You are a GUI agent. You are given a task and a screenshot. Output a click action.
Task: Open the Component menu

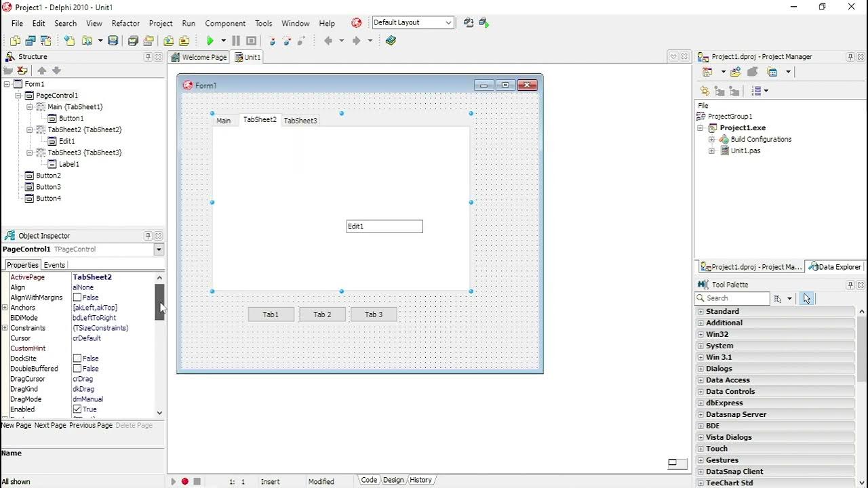(225, 23)
